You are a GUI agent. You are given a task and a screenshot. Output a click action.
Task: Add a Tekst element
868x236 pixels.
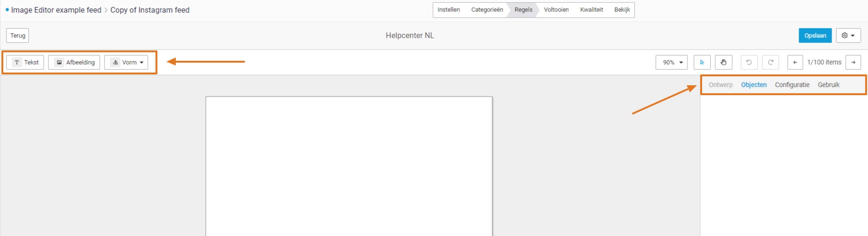[25, 62]
